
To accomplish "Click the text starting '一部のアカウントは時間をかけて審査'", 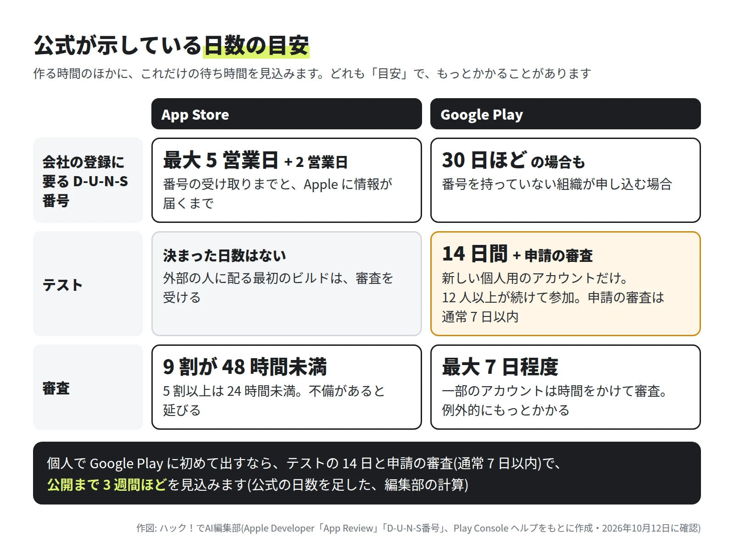I will coord(555,400).
